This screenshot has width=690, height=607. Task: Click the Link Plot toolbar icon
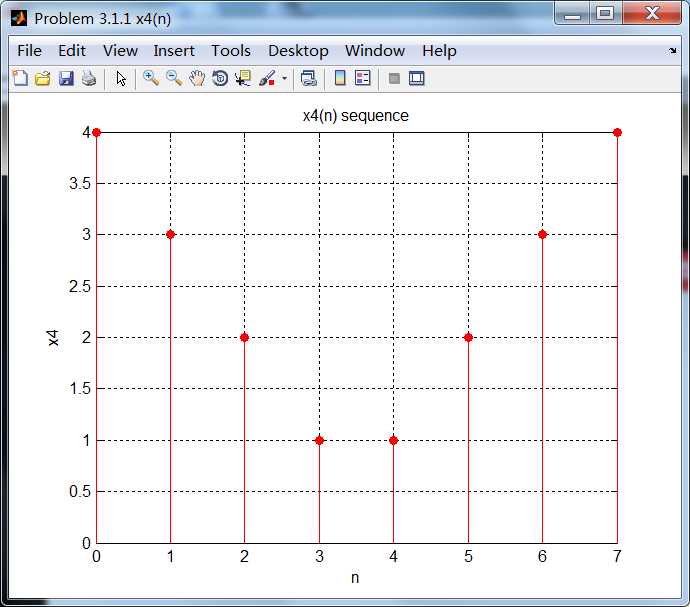pos(308,79)
